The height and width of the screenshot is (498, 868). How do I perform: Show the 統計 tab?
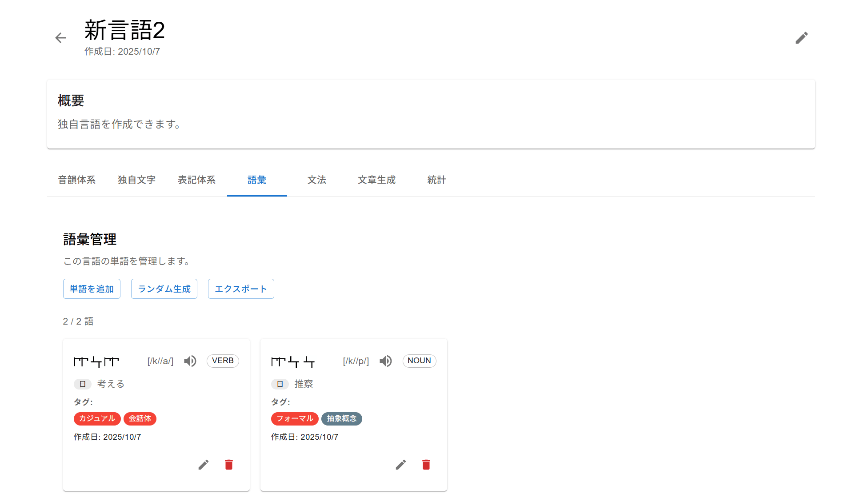click(x=437, y=180)
